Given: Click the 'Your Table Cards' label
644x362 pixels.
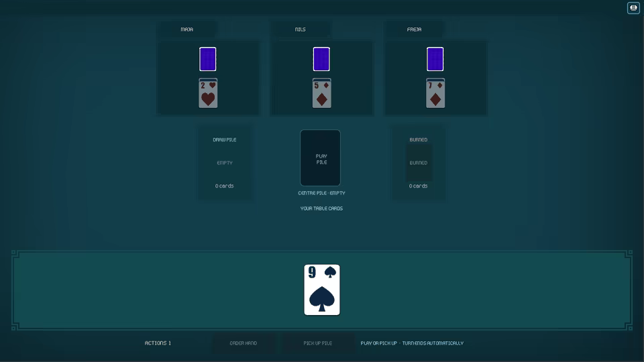Looking at the screenshot, I should tap(321, 208).
